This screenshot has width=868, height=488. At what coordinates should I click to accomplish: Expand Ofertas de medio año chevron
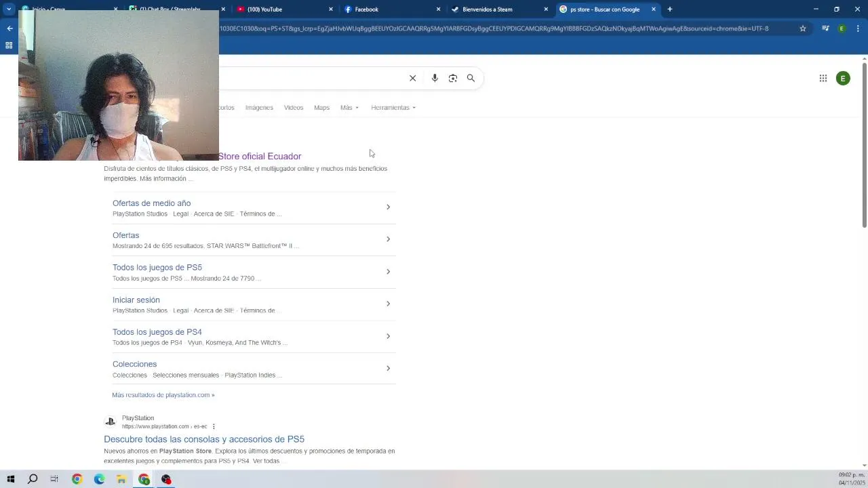coord(388,207)
